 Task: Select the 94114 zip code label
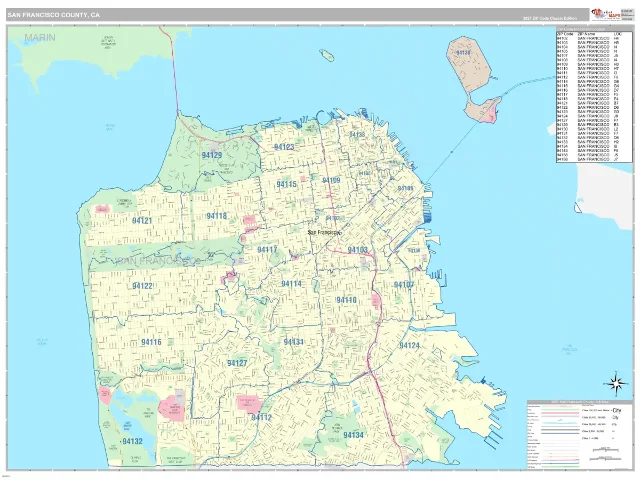pos(291,284)
